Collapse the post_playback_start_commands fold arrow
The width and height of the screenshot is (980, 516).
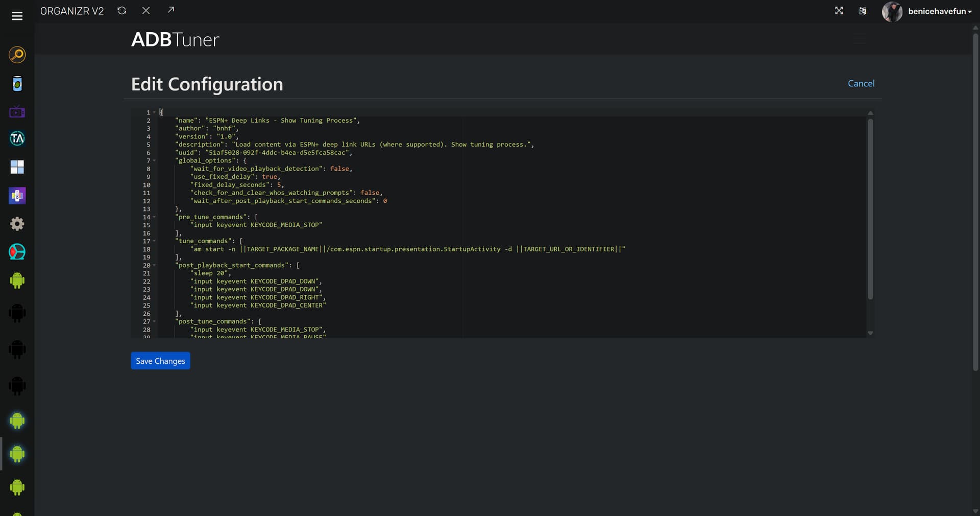[155, 266]
